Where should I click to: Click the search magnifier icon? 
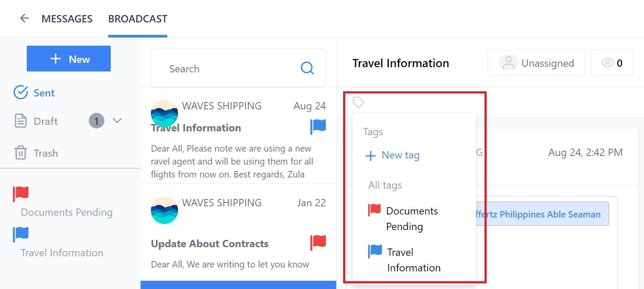pos(307,68)
